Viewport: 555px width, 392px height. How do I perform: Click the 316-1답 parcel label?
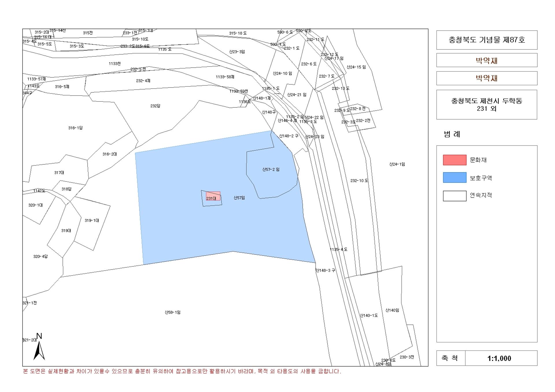pyautogui.click(x=75, y=128)
